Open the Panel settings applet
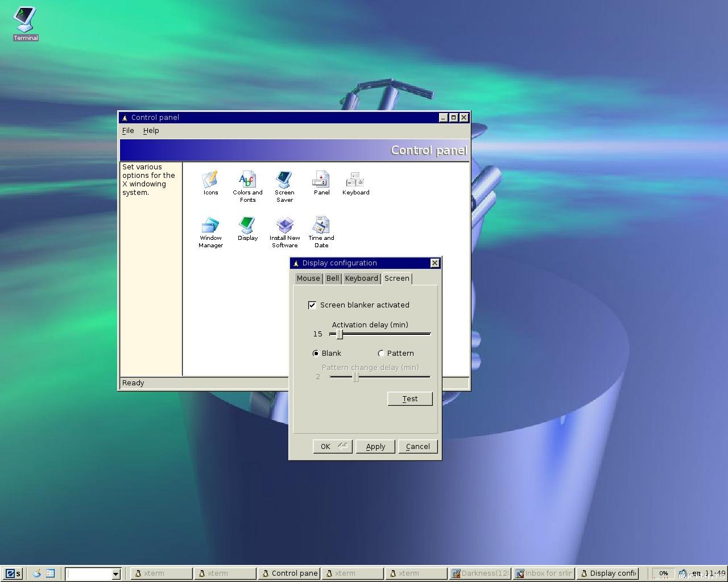 (x=321, y=183)
